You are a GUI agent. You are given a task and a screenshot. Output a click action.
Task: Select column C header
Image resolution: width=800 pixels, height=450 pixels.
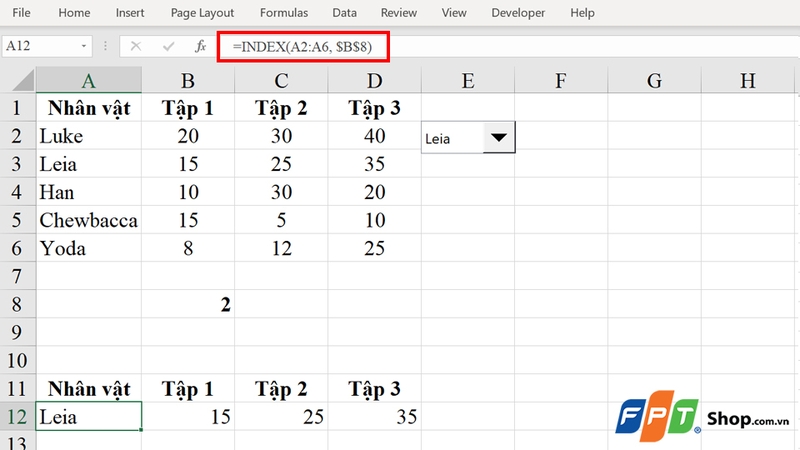pos(281,81)
